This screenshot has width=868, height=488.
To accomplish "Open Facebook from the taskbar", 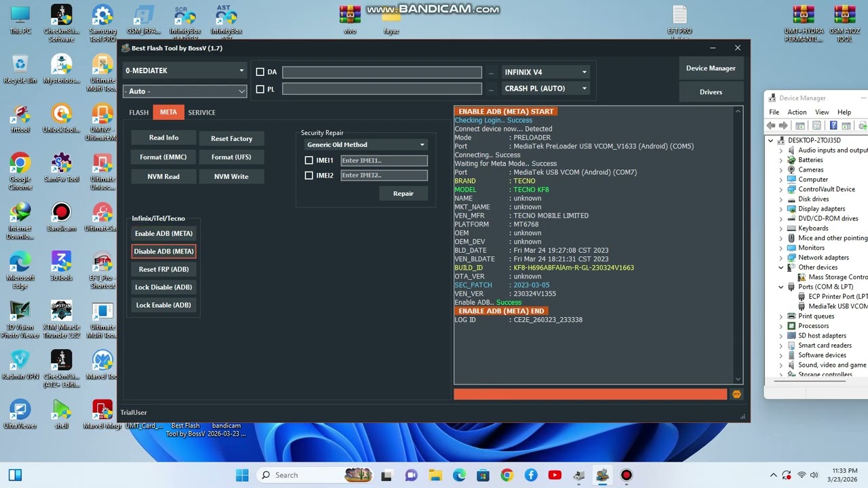I will coord(531,475).
